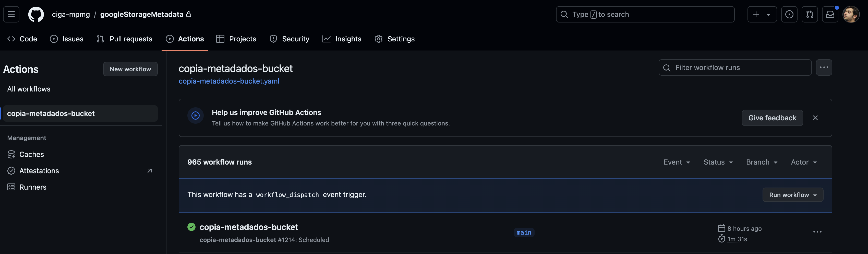
Task: Open the Pull requests header icon
Action: [809, 14]
